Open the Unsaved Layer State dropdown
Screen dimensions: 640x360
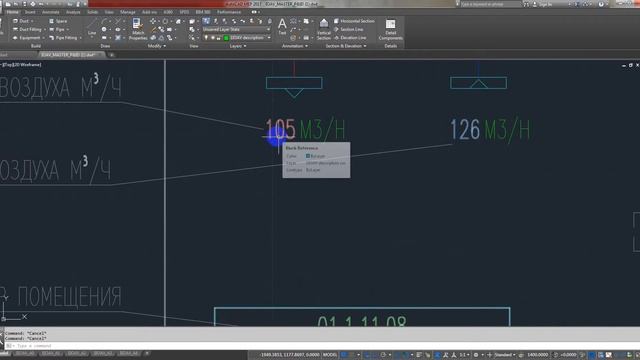[236, 29]
